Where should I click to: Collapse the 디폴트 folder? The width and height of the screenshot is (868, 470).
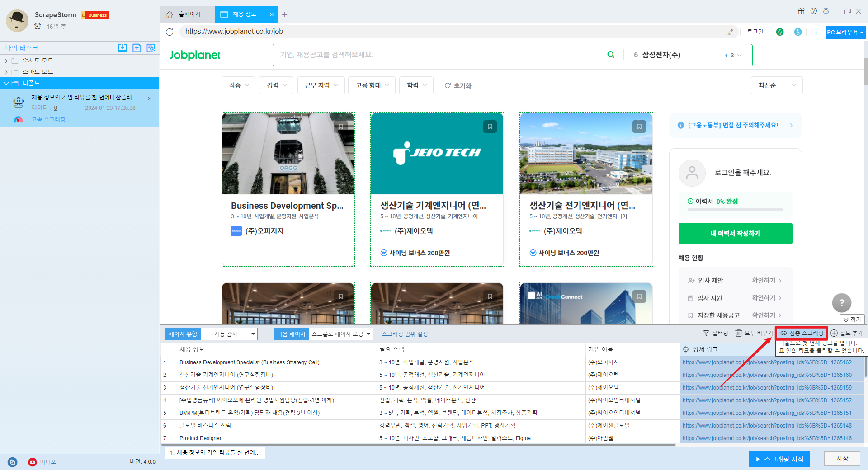tap(6, 83)
